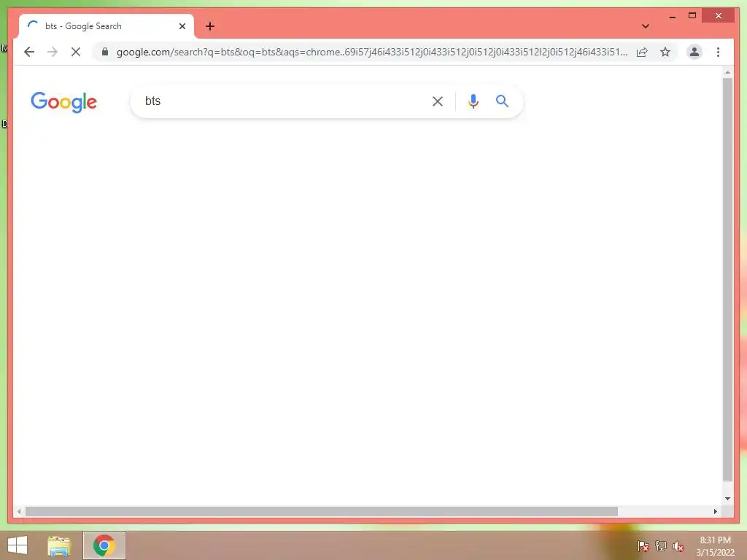Open the Chrome profile avatar

(694, 52)
